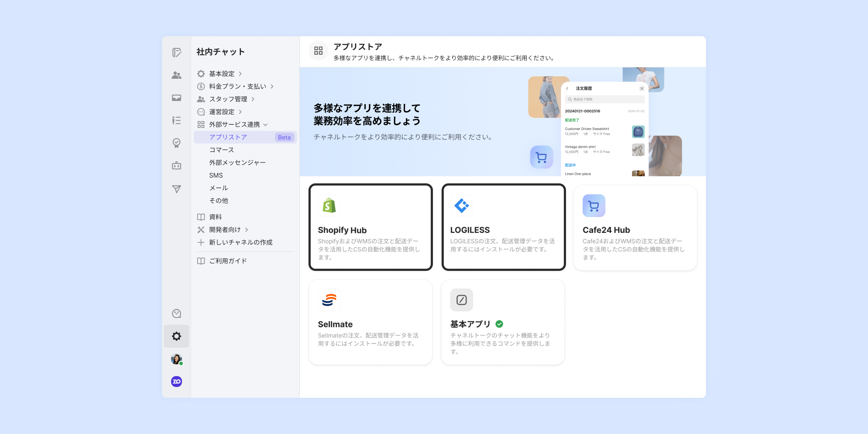Expand the 基本設定 menu section

pos(222,74)
